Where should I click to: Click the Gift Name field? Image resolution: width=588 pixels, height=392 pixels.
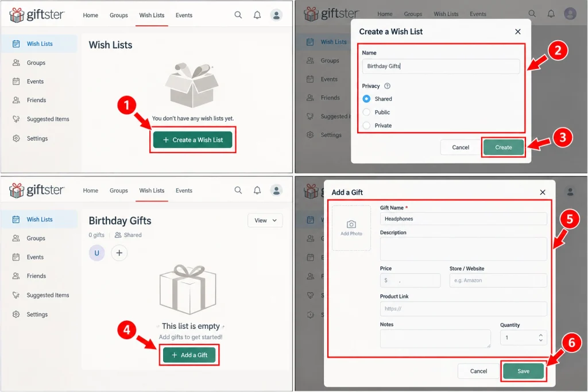tap(463, 219)
